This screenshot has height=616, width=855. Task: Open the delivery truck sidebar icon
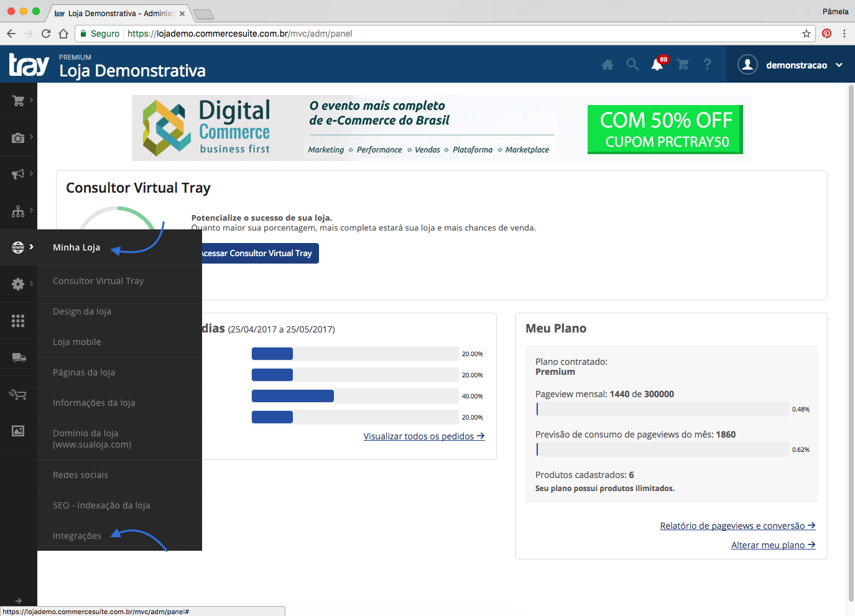click(x=19, y=357)
